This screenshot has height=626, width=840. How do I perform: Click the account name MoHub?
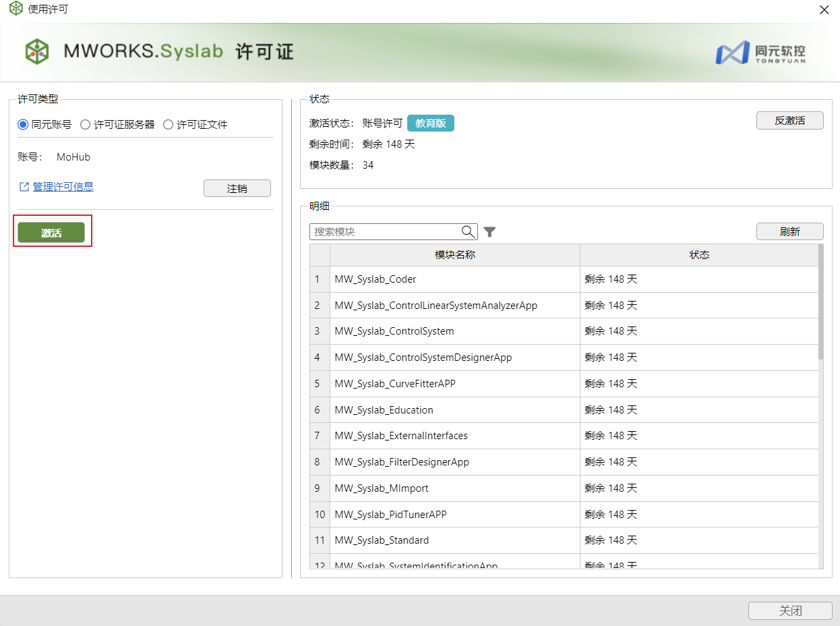(73, 157)
